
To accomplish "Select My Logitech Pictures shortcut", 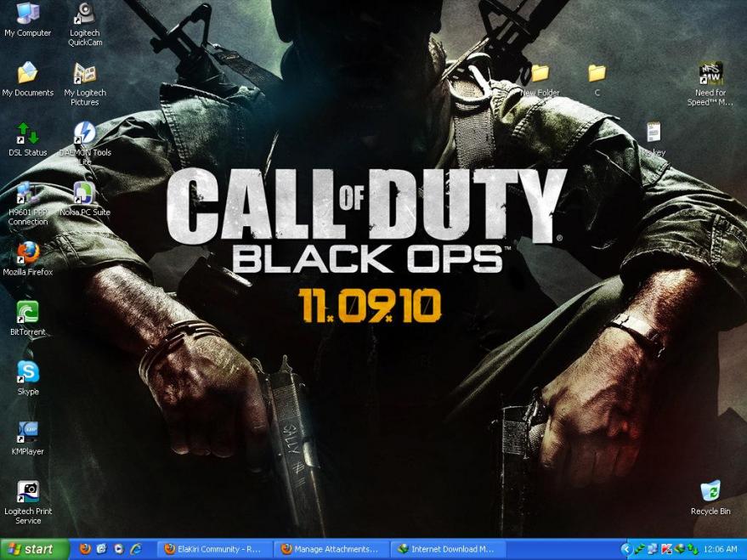I will (x=85, y=84).
